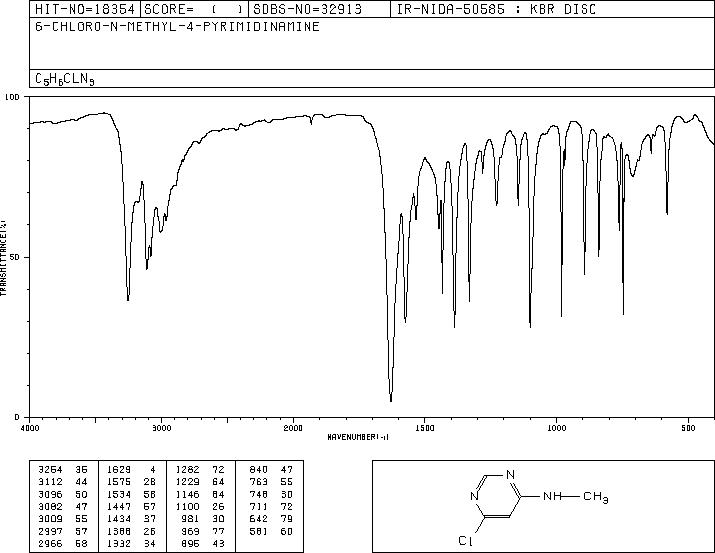Screen dimensions: 715x553
Task: Select peak table entry 711
Action: [259, 506]
